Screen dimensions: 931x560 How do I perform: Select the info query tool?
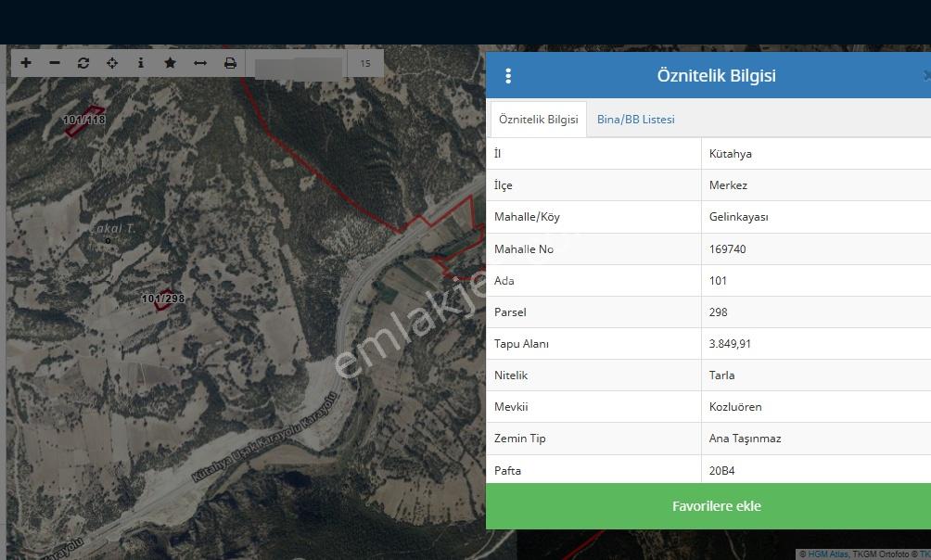[141, 63]
